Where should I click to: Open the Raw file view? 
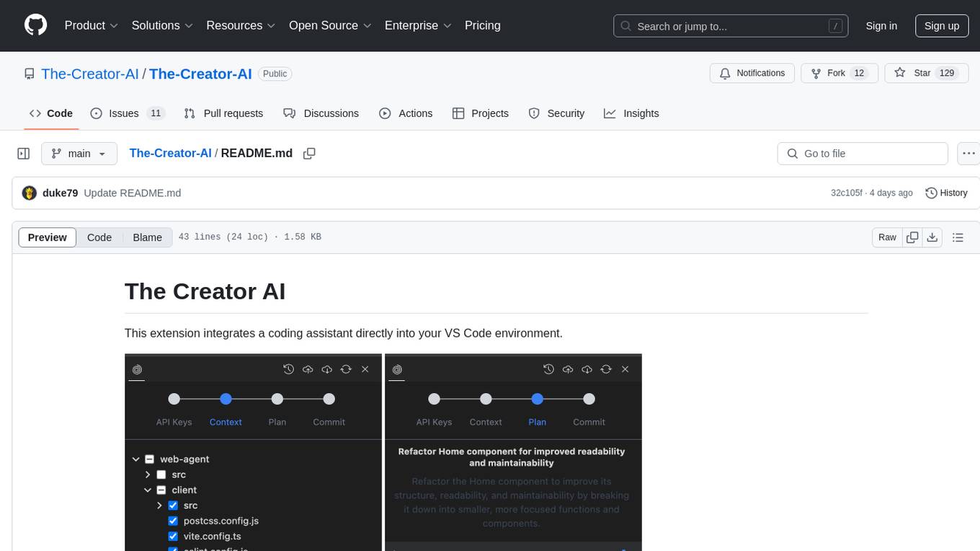pos(887,237)
